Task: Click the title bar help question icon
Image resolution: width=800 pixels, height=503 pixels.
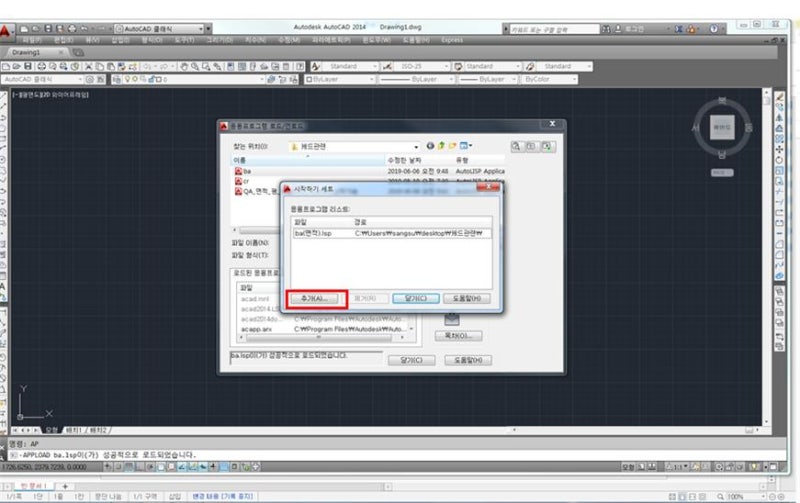Action: tap(714, 29)
